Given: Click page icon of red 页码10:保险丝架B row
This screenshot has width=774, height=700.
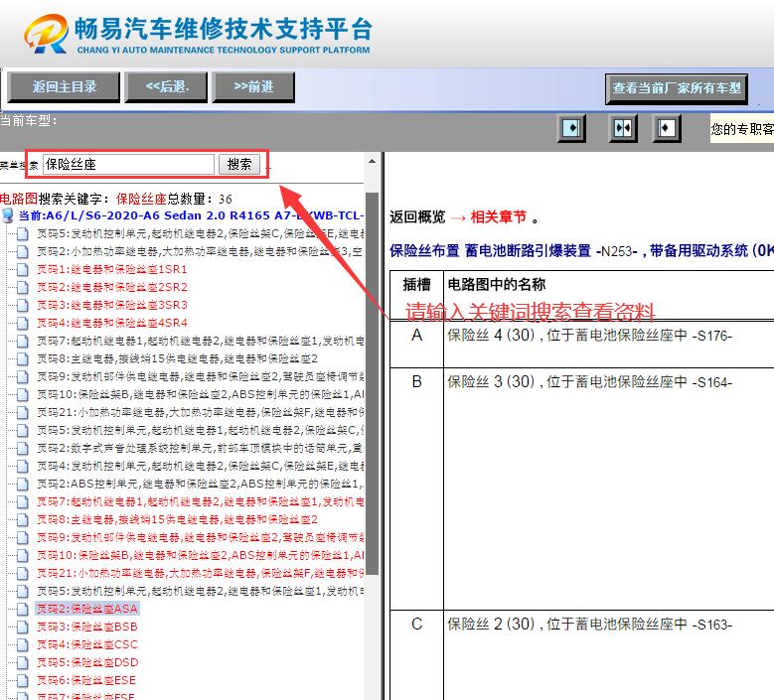Looking at the screenshot, I should [x=22, y=555].
